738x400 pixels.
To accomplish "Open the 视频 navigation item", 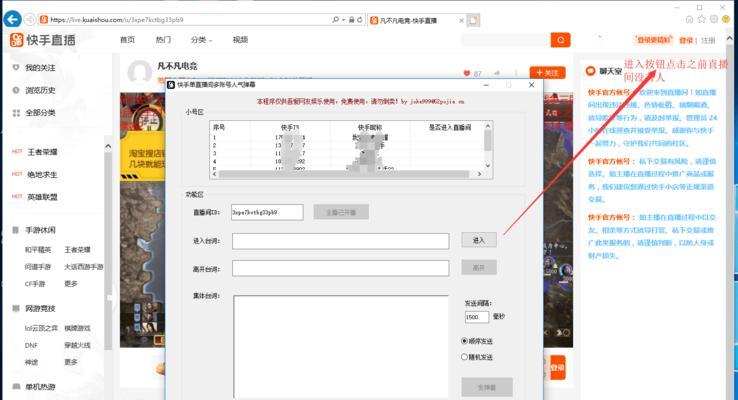I will point(240,40).
